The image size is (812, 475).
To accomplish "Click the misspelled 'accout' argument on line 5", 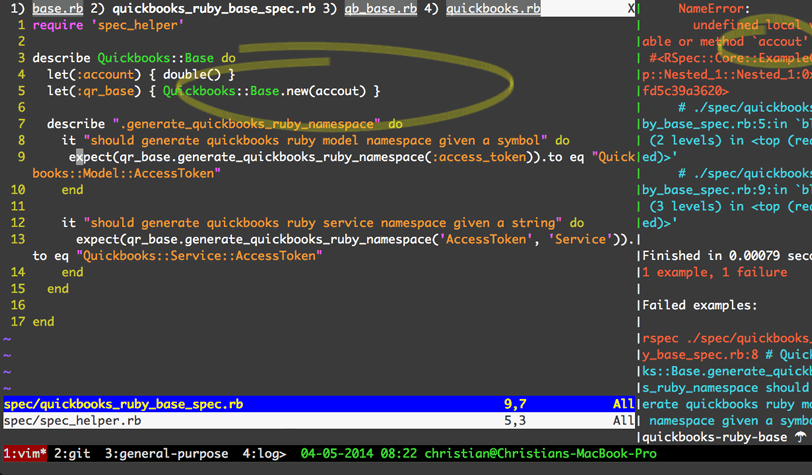I will (x=337, y=91).
